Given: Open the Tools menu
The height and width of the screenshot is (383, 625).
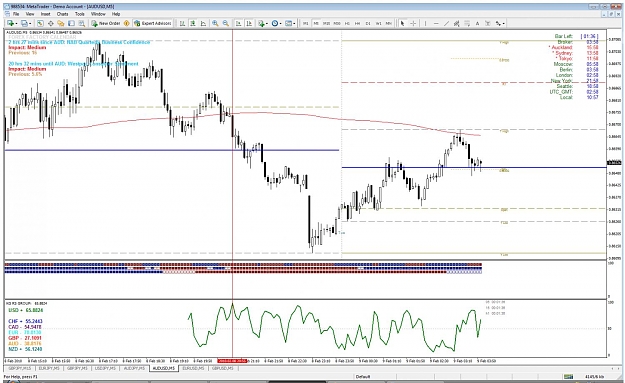Looking at the screenshot, I should tap(80, 14).
